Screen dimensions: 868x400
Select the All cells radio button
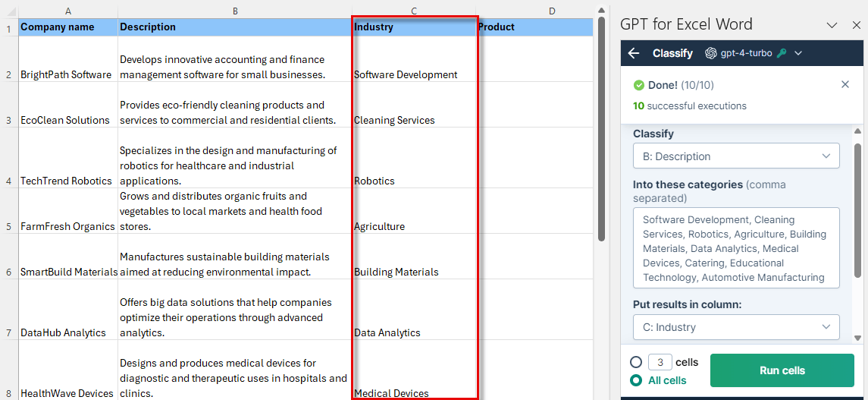coord(636,380)
